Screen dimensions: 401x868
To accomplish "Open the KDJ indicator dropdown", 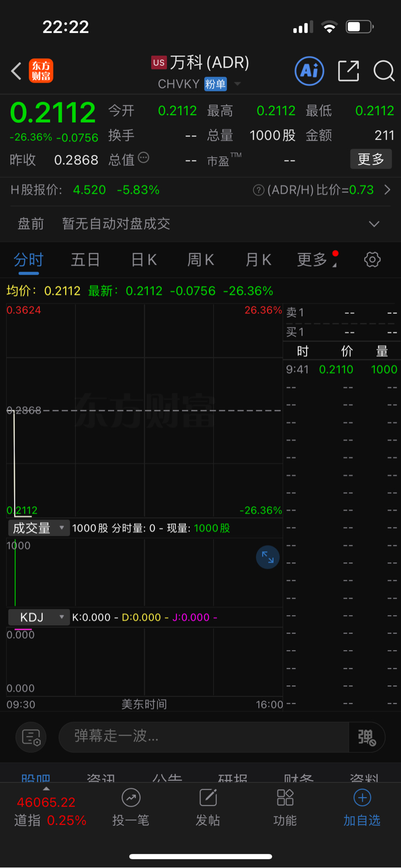I will click(39, 617).
